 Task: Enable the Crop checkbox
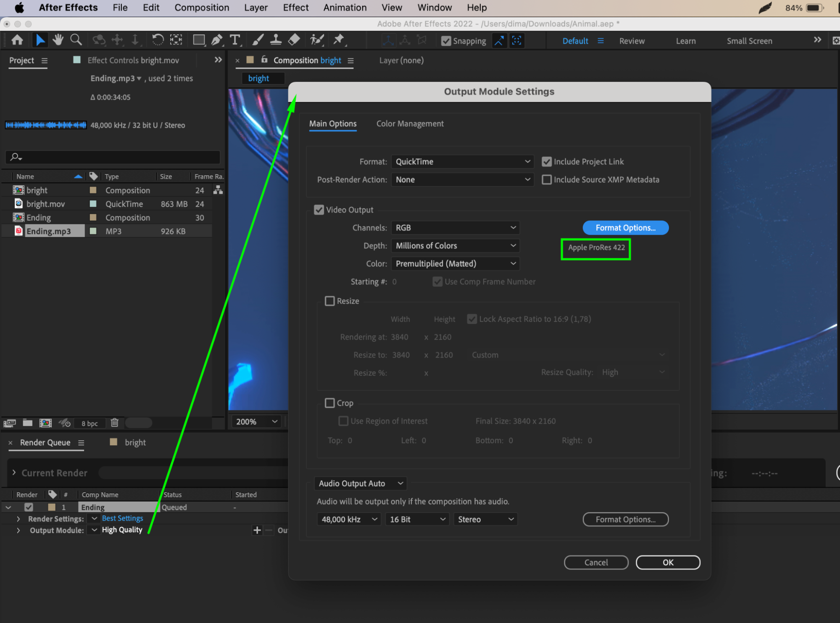pyautogui.click(x=330, y=403)
